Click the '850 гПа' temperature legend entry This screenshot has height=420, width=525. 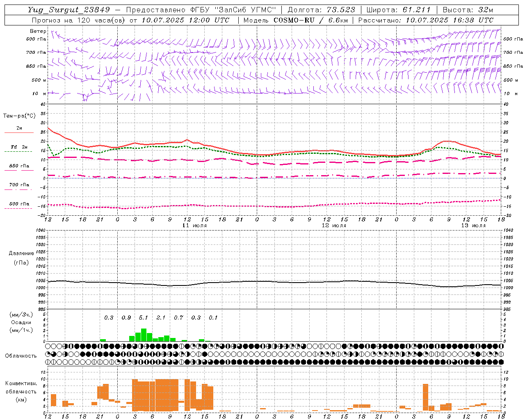19,166
